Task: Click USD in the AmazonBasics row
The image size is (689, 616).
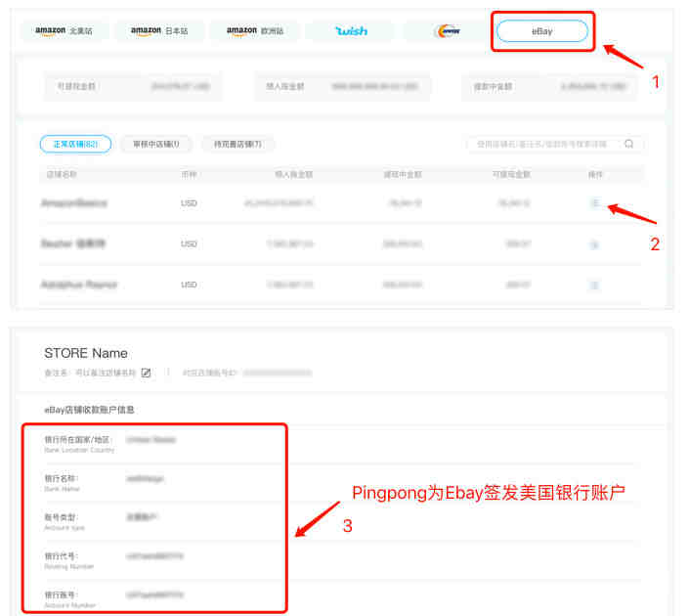Action: click(189, 203)
